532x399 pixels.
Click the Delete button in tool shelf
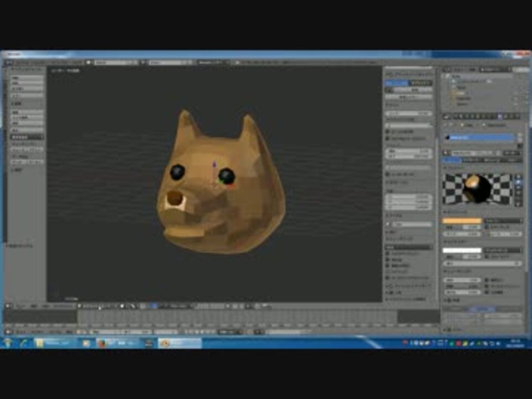coord(27,124)
